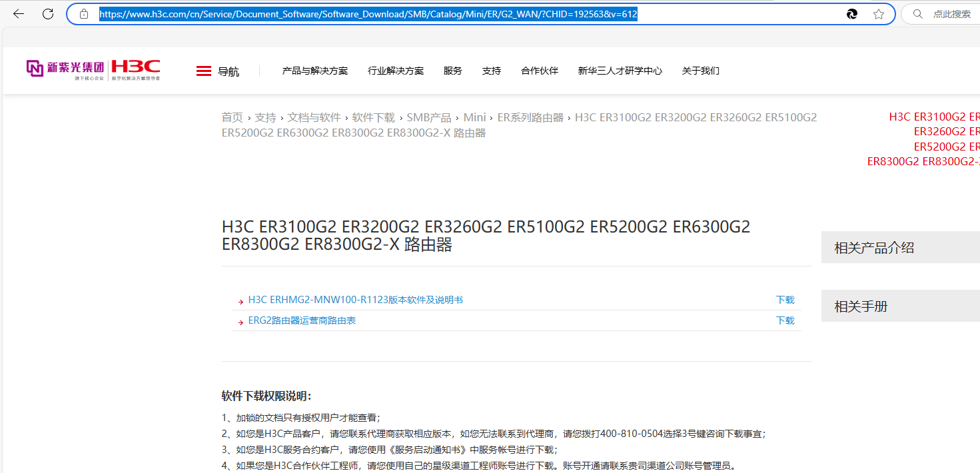Click 软件下载权限说明 heading
The width and height of the screenshot is (980, 473).
tap(266, 396)
